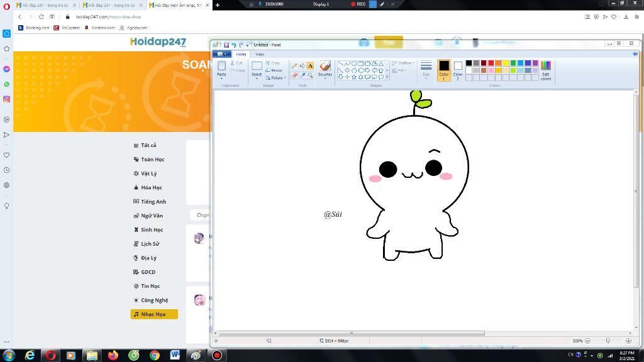Viewport: 644px width, 362px height.
Task: Expand the Customize Quick Access Toolbar arrow
Action: click(x=247, y=45)
